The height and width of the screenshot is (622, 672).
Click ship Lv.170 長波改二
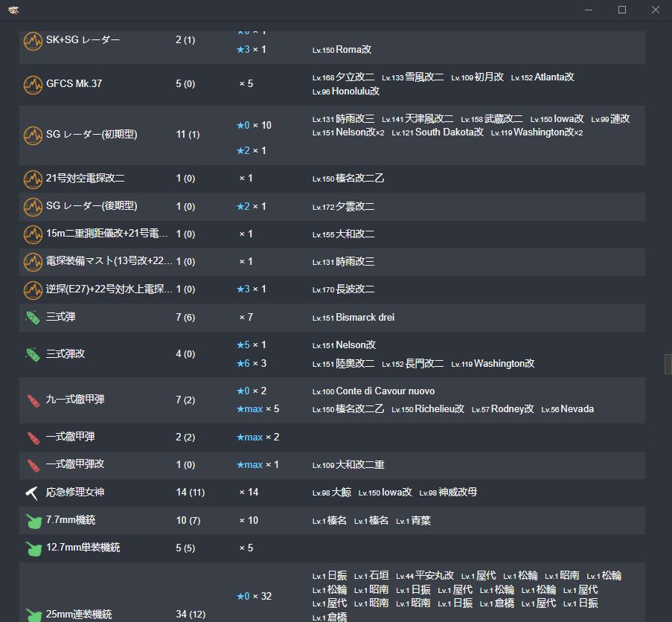pos(343,289)
